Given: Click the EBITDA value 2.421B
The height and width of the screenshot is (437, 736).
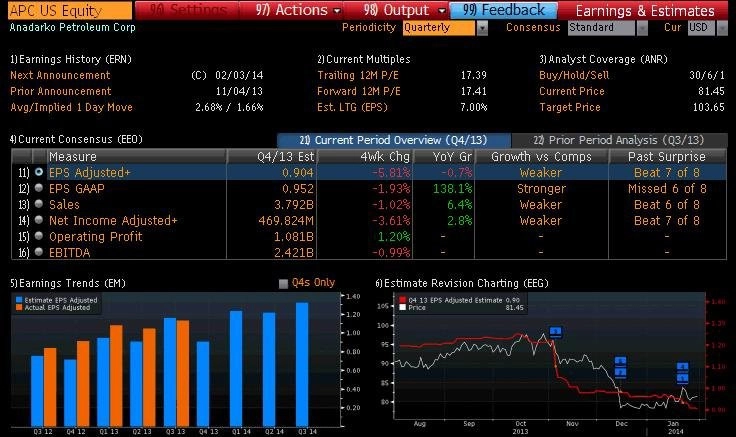Looking at the screenshot, I should (294, 253).
